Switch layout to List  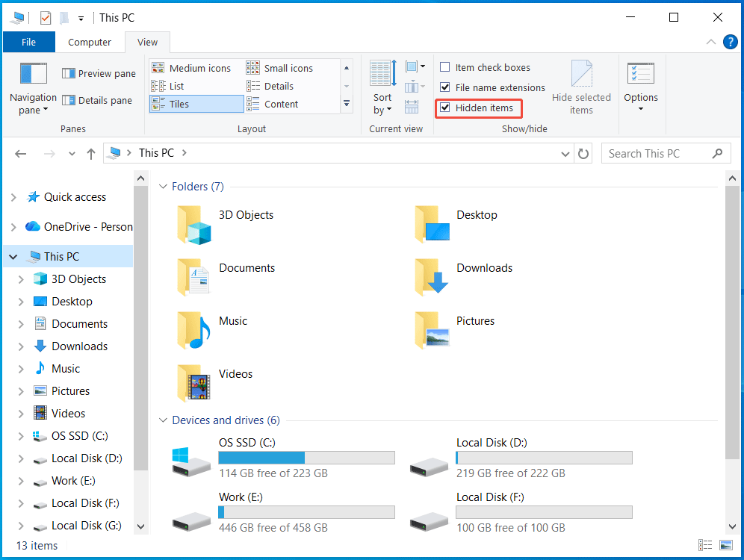coord(167,87)
